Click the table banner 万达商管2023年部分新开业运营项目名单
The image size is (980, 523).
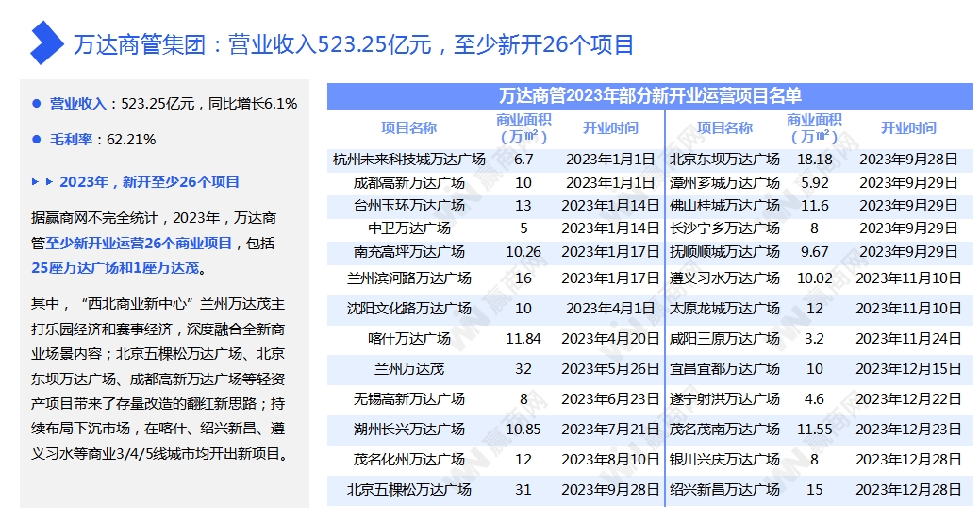(x=650, y=95)
